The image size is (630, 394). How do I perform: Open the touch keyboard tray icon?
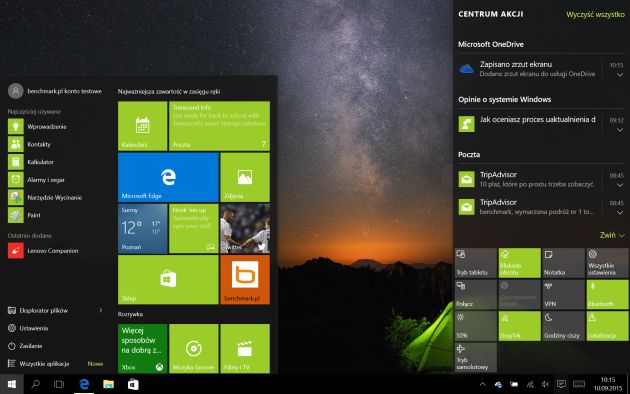click(579, 384)
